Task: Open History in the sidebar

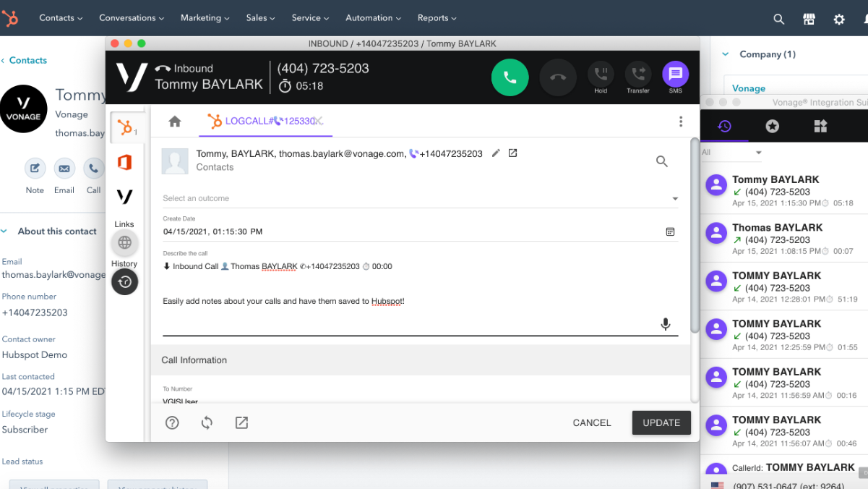Action: tap(124, 281)
